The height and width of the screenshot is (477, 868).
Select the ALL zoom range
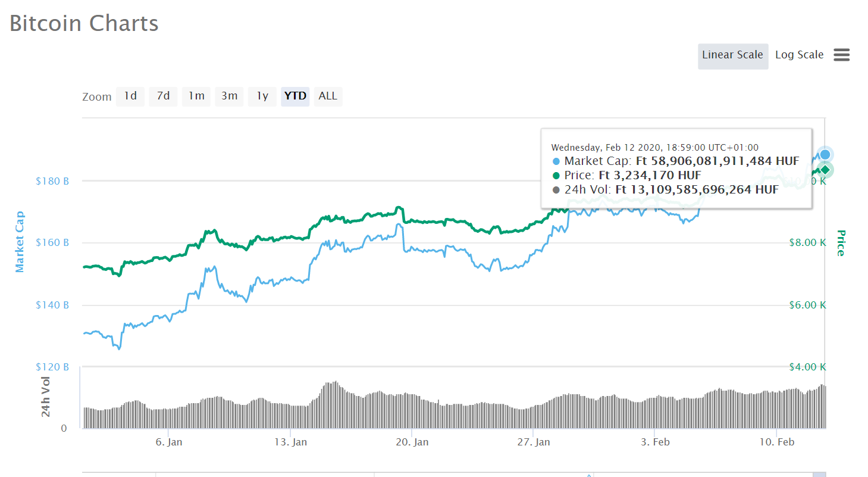[x=328, y=96]
